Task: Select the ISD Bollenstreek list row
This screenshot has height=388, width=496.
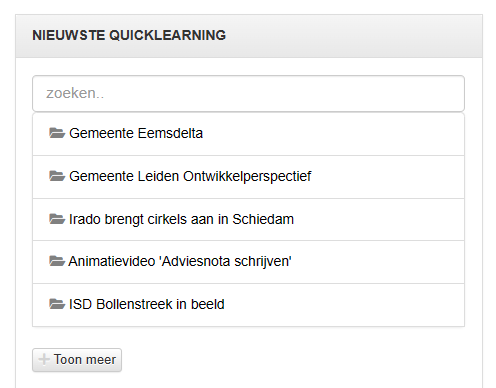Action: (248, 305)
